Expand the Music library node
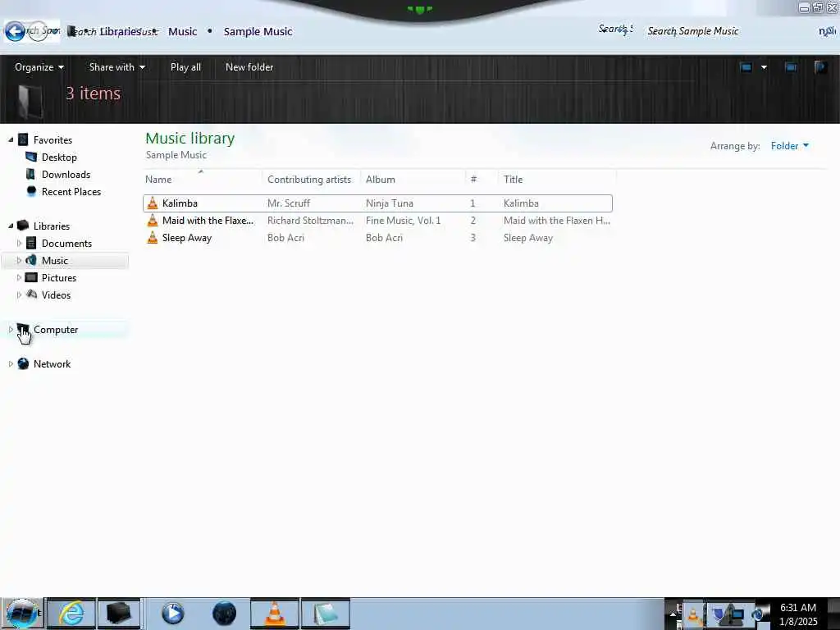Viewport: 840px width, 630px height. pos(20,260)
